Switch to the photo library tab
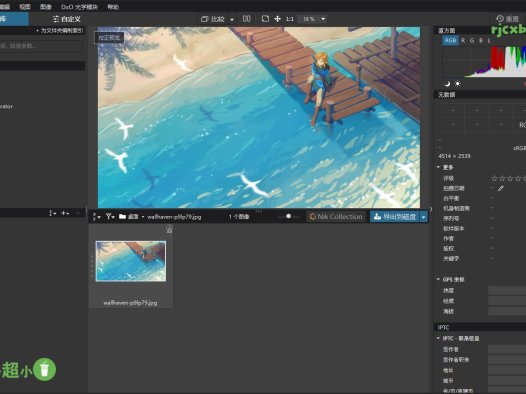 [13, 19]
